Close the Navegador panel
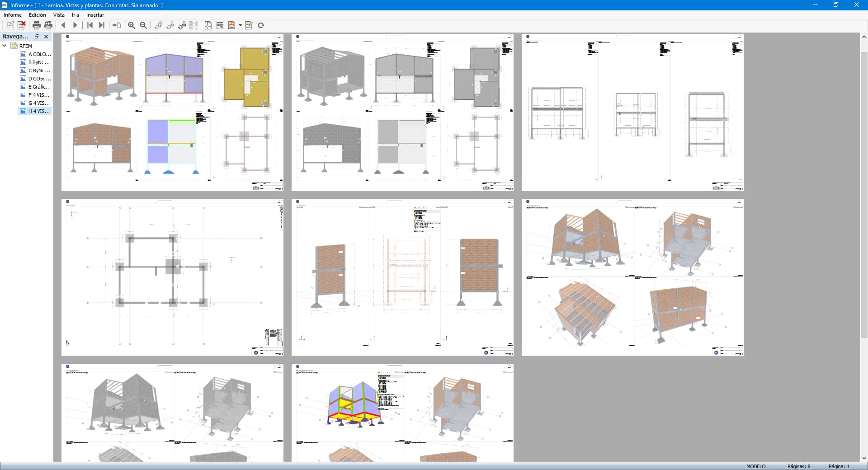The image size is (868, 470). point(46,37)
